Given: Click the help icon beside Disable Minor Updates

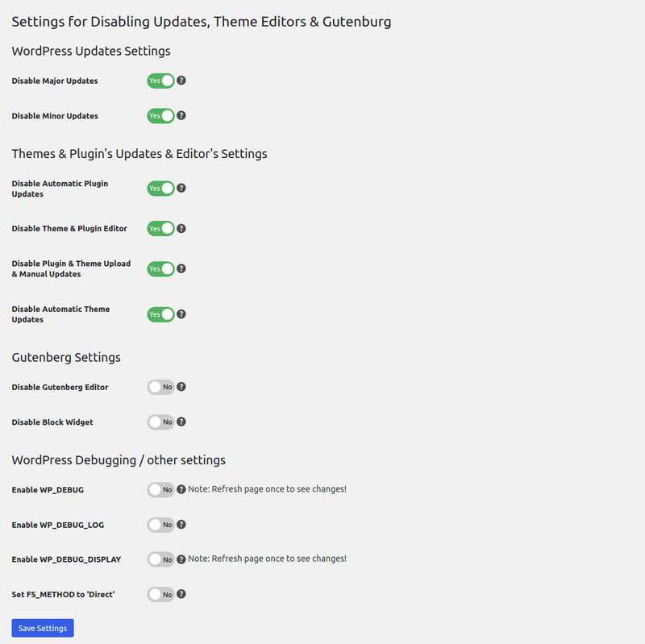Looking at the screenshot, I should pos(181,115).
